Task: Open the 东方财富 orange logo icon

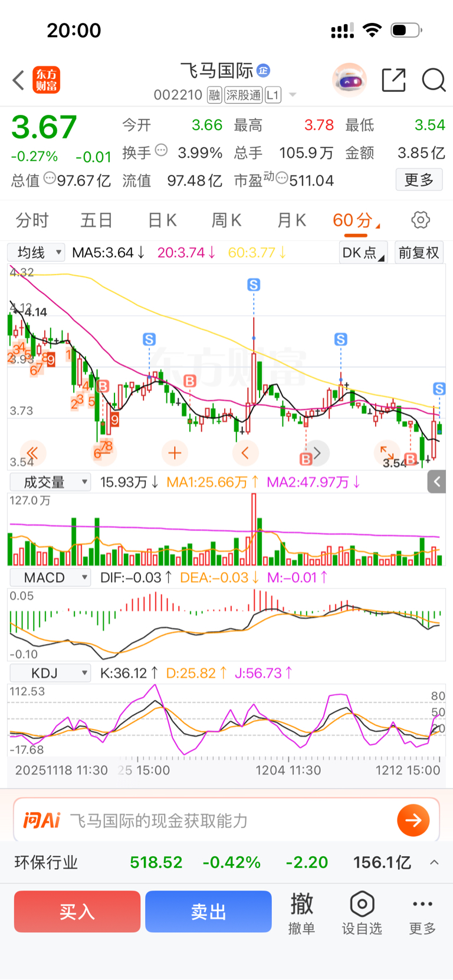Action: point(46,80)
